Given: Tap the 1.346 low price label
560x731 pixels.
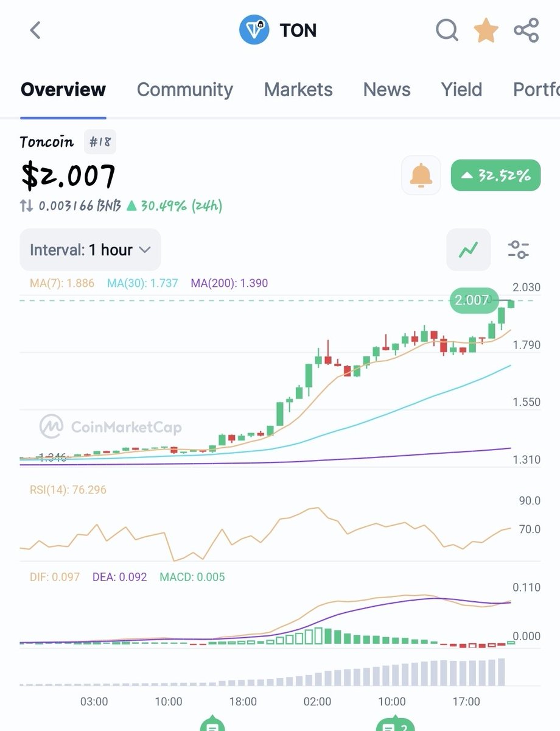Looking at the screenshot, I should pyautogui.click(x=52, y=456).
